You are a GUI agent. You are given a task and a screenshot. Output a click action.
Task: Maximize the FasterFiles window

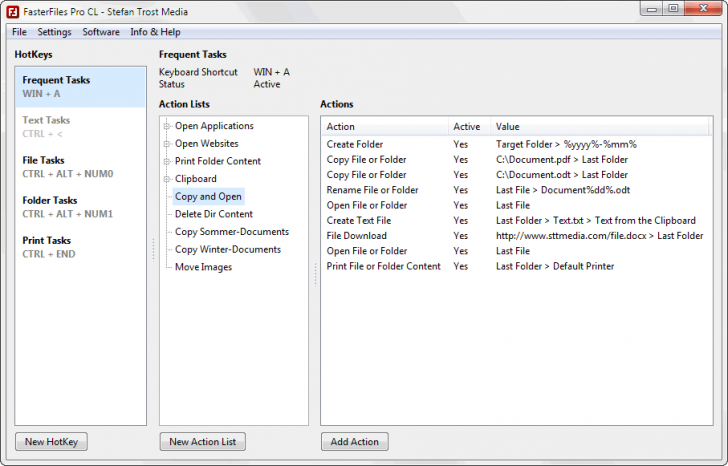coord(673,9)
